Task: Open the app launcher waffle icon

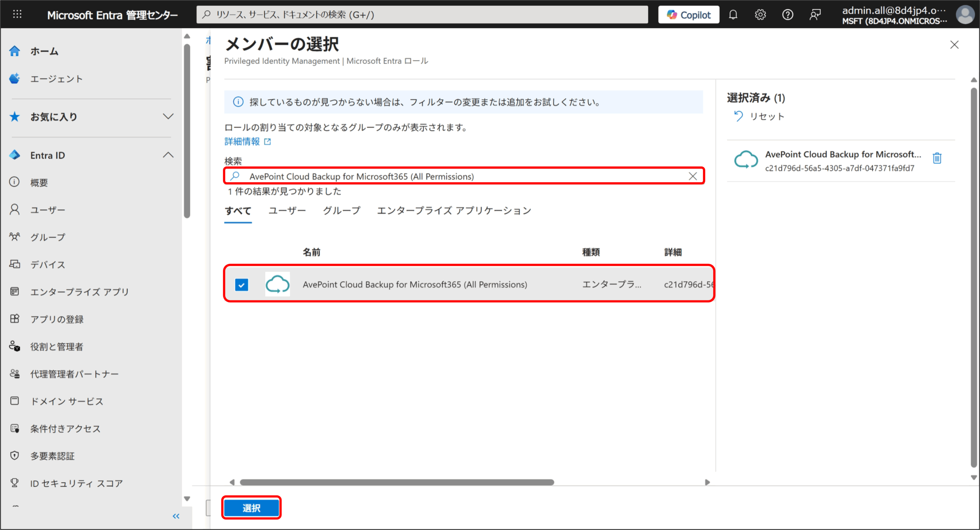Action: tap(17, 15)
